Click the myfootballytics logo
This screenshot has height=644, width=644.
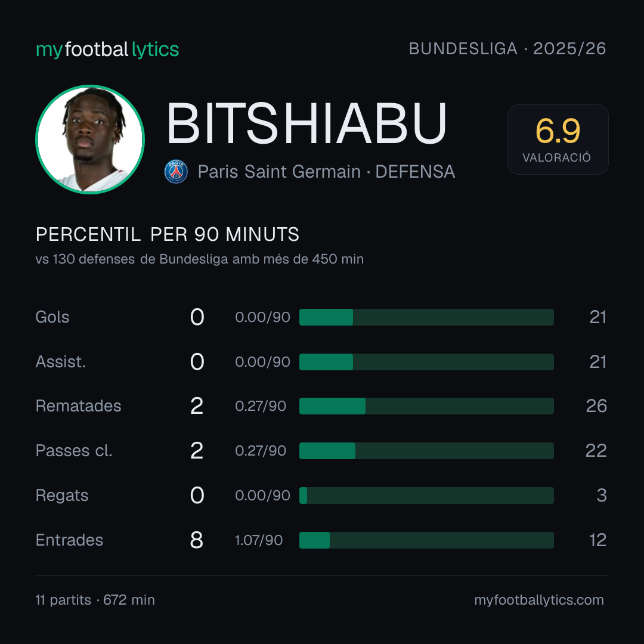pos(107,49)
